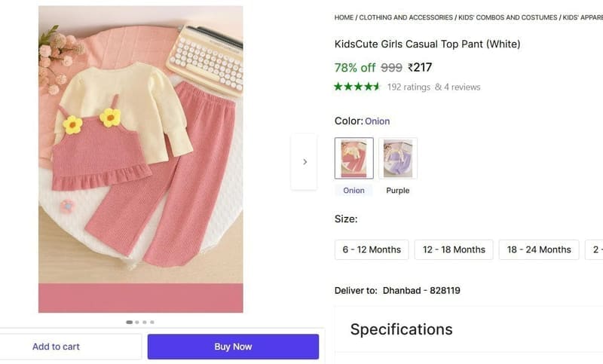The width and height of the screenshot is (603, 364).
Task: Jump to third carousel dot indicator
Action: click(x=145, y=322)
